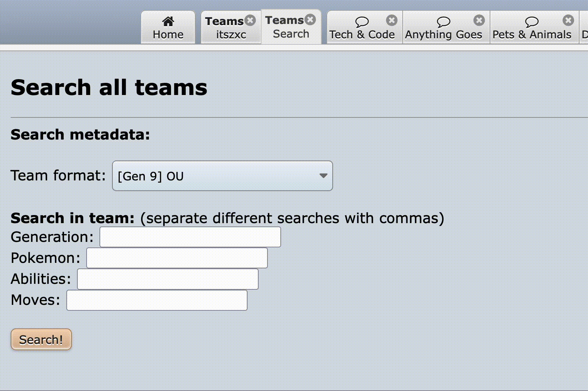Close the Anything Goes chat tab

[479, 20]
